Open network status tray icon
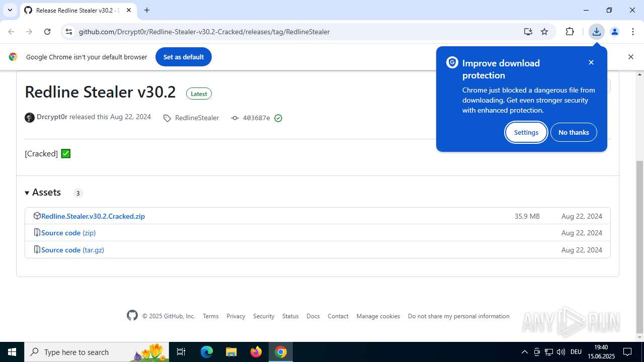644x362 pixels. [549, 352]
